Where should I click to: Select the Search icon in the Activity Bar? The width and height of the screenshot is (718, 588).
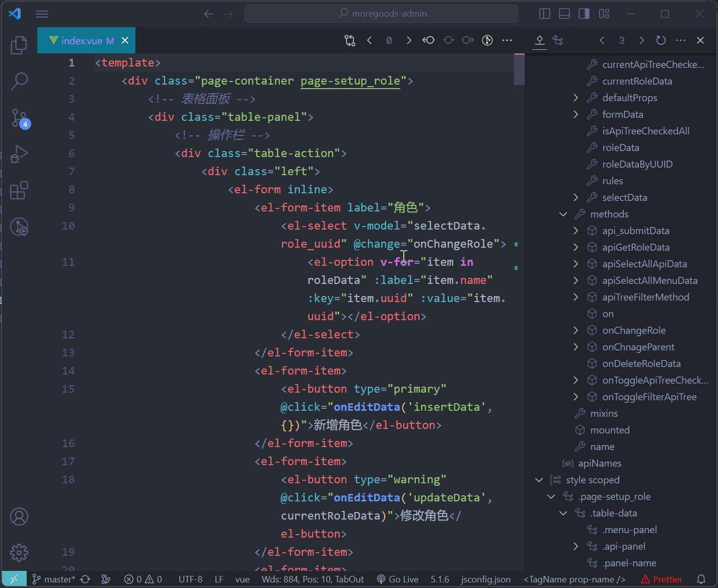point(19,81)
